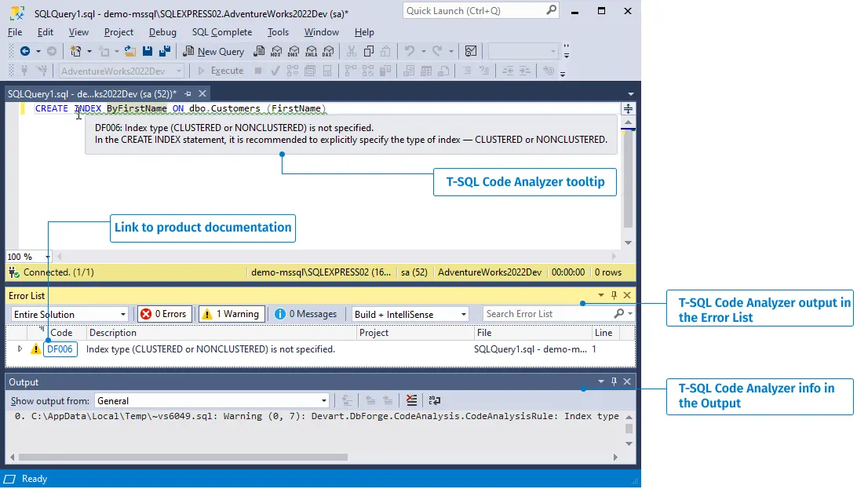The width and height of the screenshot is (868, 500).
Task: Open the SQL Complete menu
Action: (x=222, y=32)
